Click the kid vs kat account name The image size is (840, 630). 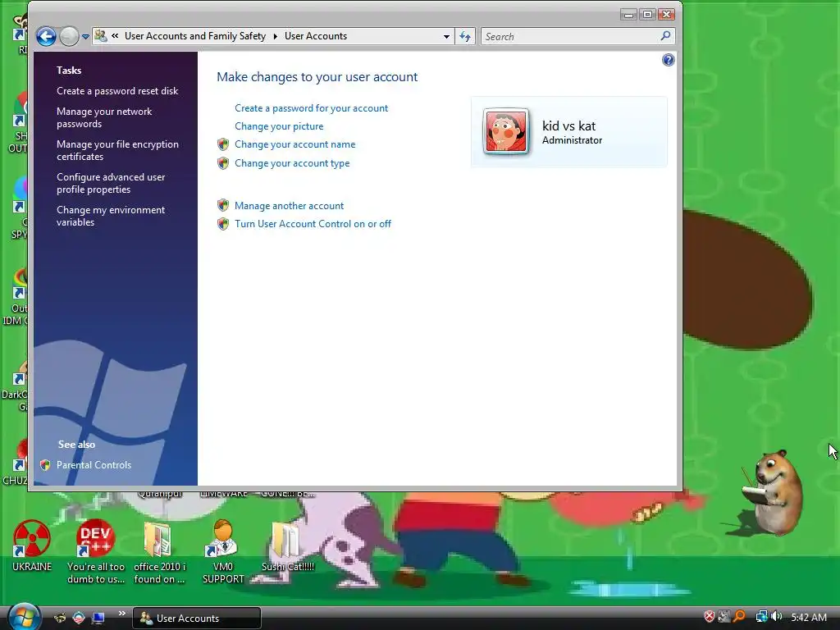568,126
